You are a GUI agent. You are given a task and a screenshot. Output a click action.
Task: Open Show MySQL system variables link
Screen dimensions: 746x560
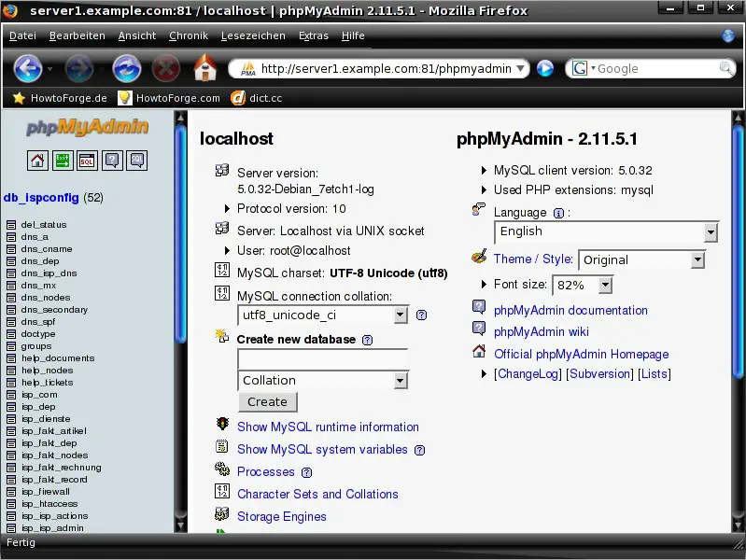(322, 449)
